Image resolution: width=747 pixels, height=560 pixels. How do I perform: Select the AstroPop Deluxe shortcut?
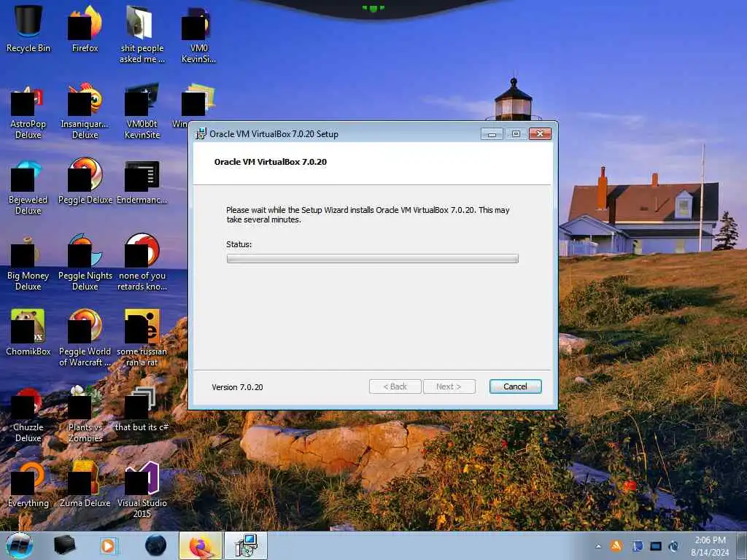(x=28, y=112)
